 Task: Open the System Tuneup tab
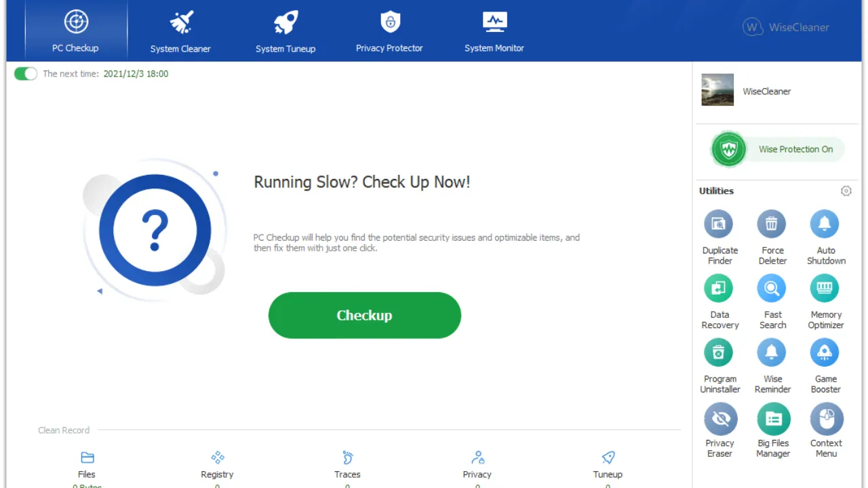click(285, 30)
